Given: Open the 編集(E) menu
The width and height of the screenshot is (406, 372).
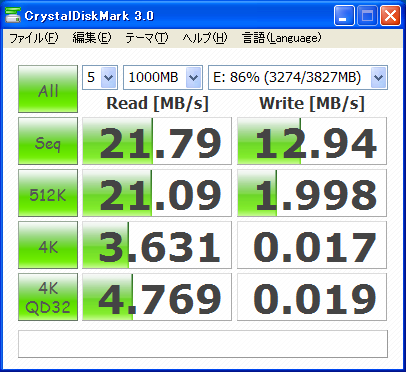Looking at the screenshot, I should click(x=92, y=38).
